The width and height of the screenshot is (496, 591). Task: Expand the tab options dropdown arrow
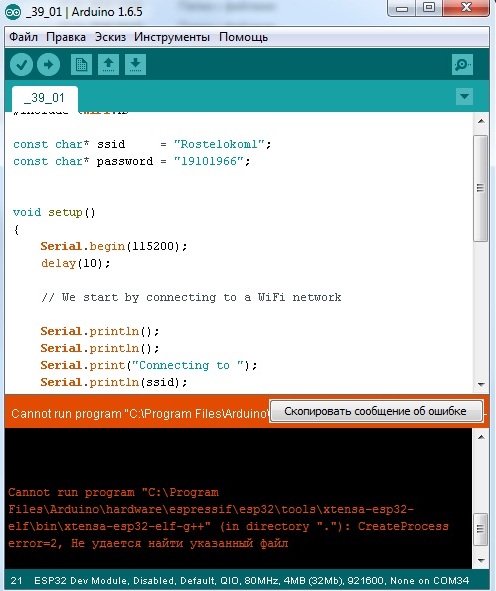point(464,96)
